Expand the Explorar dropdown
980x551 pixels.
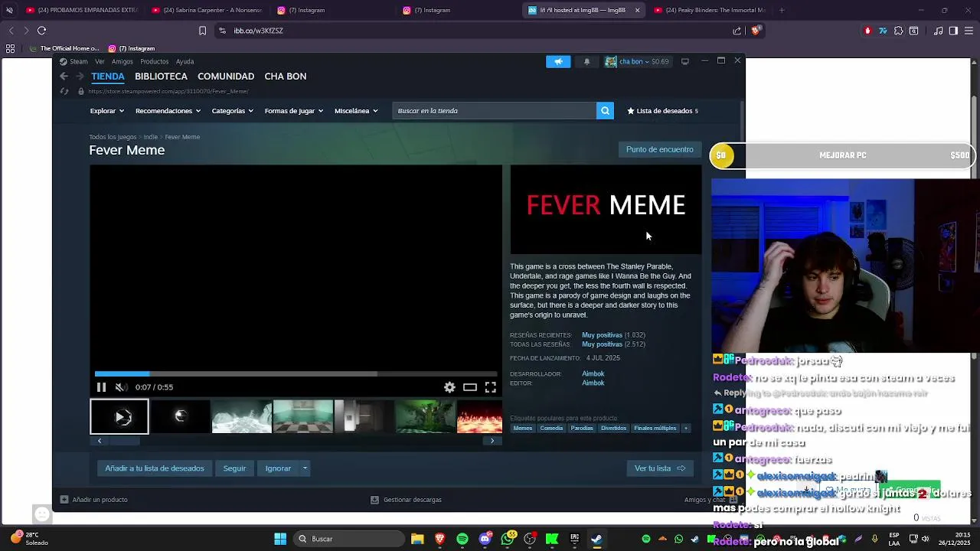click(x=106, y=111)
